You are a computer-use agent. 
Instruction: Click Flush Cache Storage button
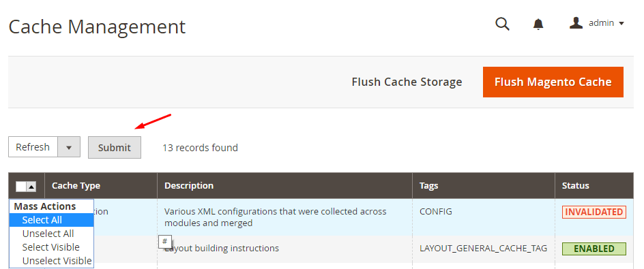[x=407, y=82]
